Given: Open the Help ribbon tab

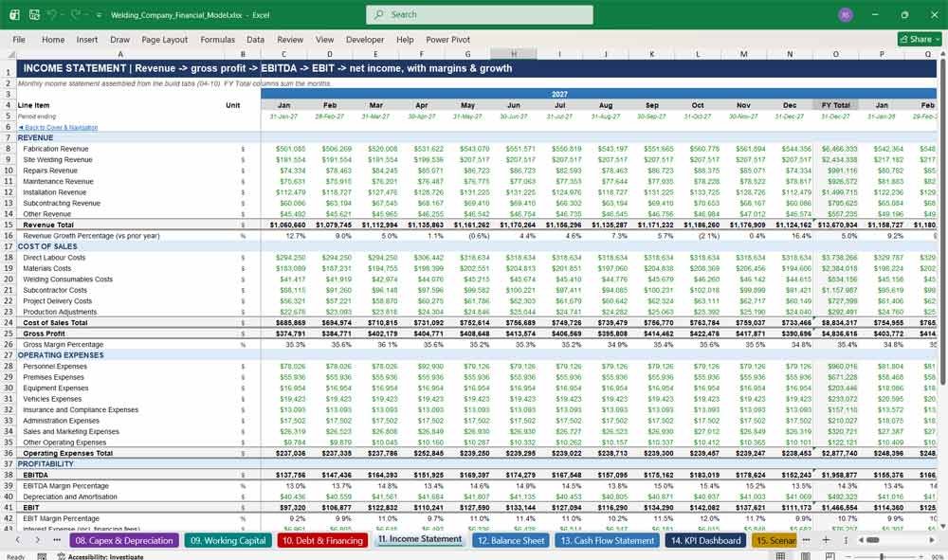Looking at the screenshot, I should pyautogui.click(x=405, y=39).
